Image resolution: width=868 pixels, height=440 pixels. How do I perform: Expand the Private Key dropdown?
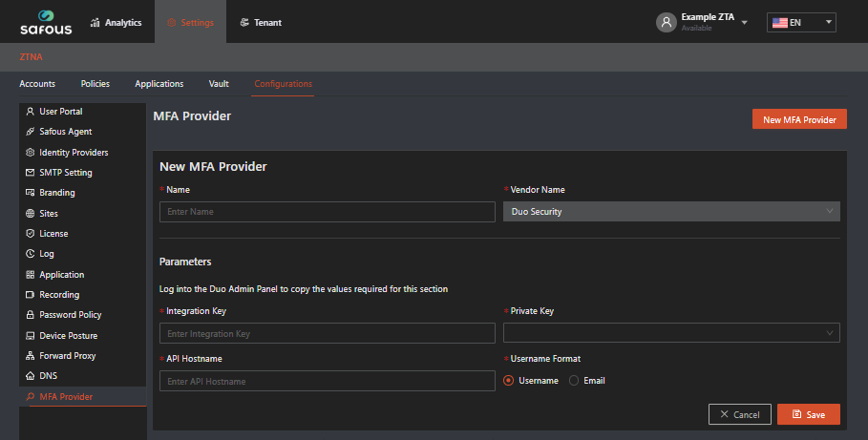pyautogui.click(x=671, y=333)
